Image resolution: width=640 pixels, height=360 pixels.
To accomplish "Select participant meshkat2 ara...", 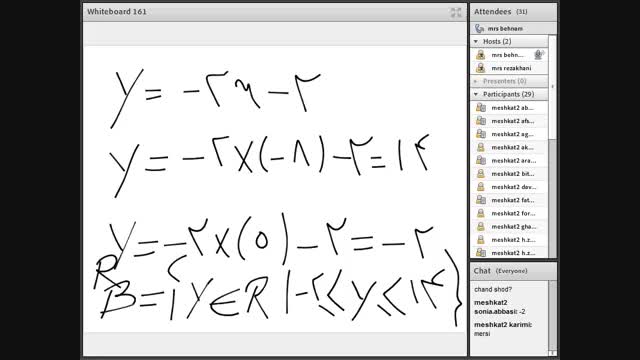I will (509, 160).
